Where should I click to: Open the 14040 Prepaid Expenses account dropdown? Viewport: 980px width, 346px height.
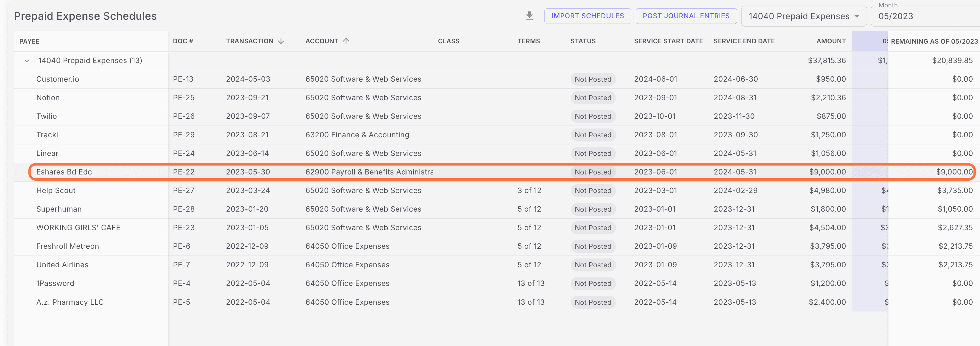click(x=804, y=16)
